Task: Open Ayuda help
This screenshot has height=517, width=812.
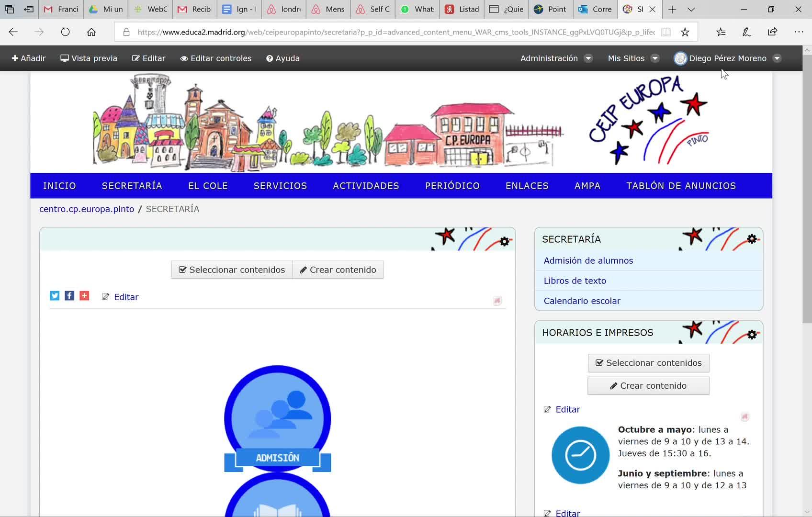Action: click(x=283, y=58)
